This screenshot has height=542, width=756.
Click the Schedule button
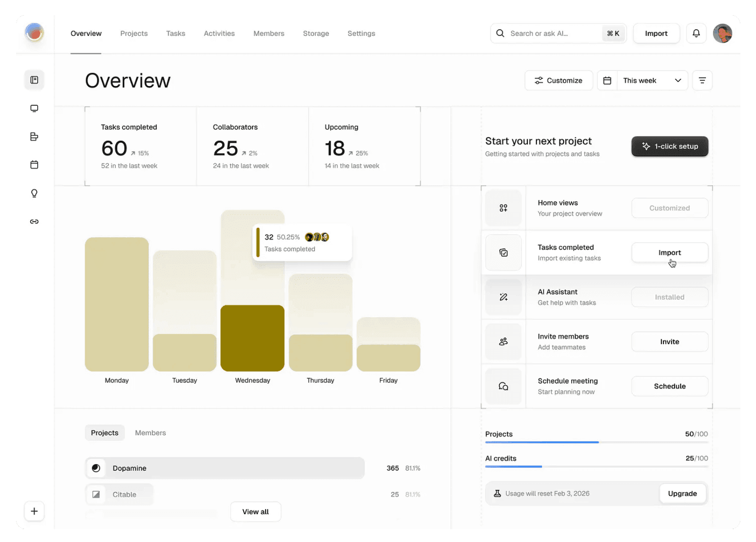click(670, 386)
